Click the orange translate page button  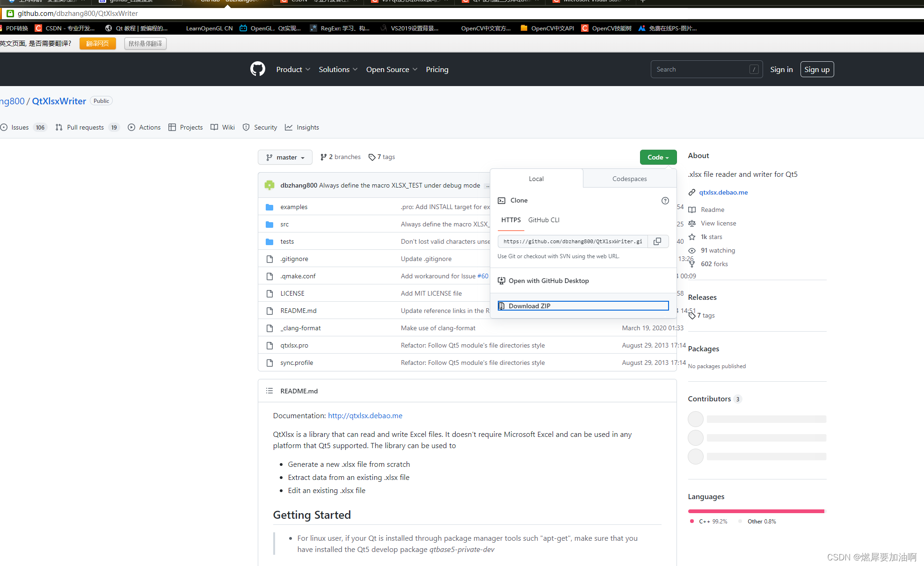click(97, 44)
